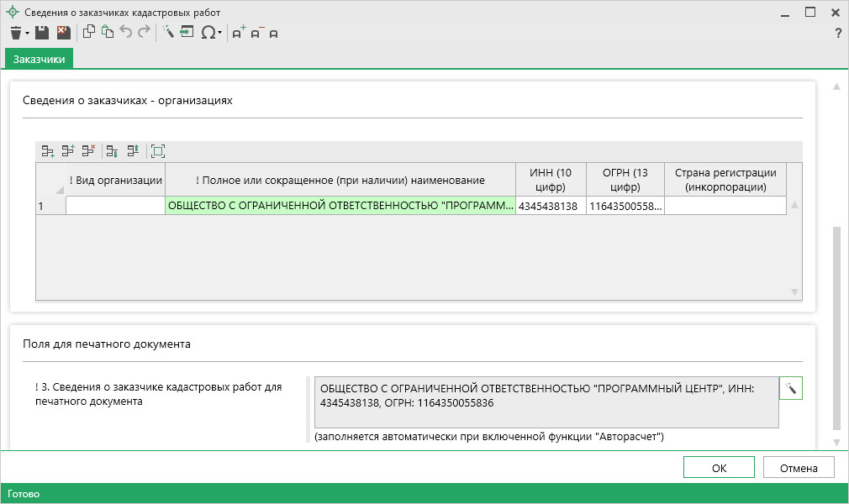Delete table row using red X icon
The width and height of the screenshot is (849, 504).
pyautogui.click(x=88, y=151)
